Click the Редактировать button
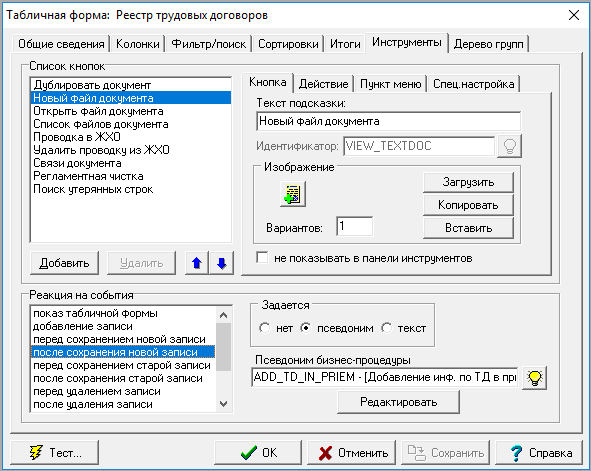The width and height of the screenshot is (591, 471). tap(398, 402)
